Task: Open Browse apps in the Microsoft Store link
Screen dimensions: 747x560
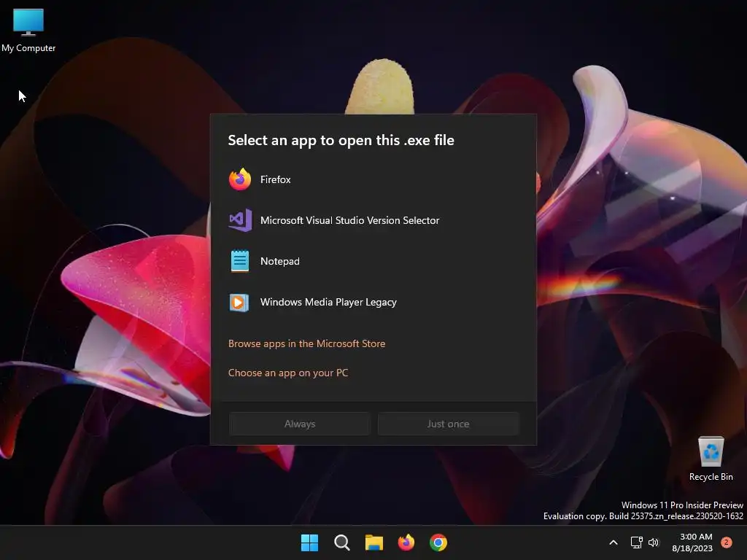Action: 307,343
